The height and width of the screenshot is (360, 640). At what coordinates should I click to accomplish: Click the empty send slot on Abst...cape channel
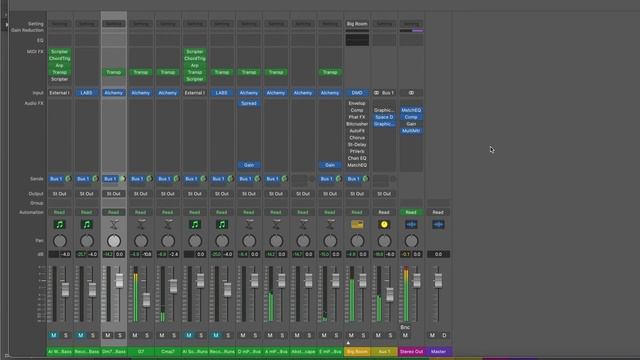(x=299, y=179)
